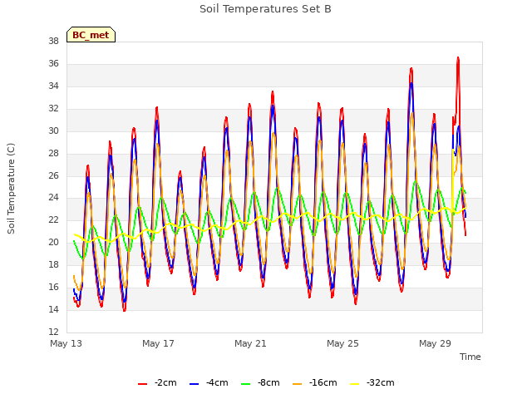This screenshot has width=532, height=399.
Task: Click the 34 y-axis tick label
Action: 53,86
